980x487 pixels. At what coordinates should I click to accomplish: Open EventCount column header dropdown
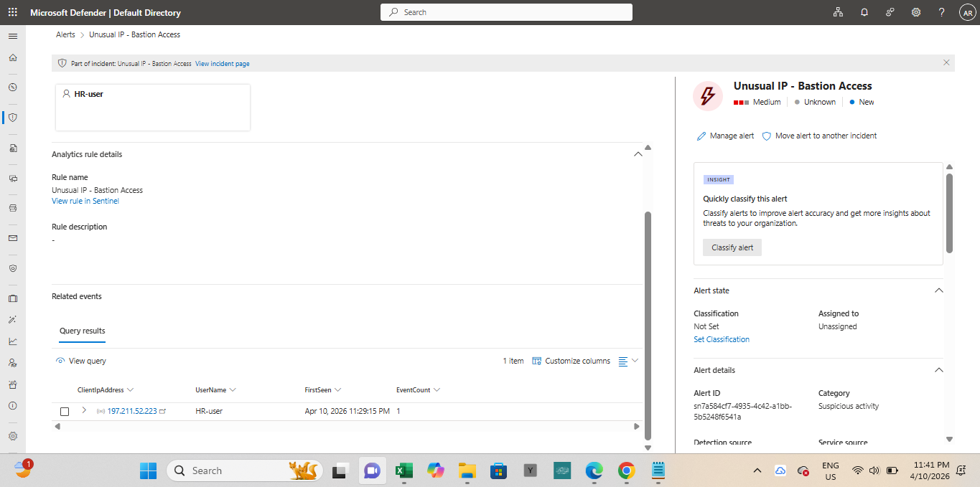pyautogui.click(x=419, y=390)
